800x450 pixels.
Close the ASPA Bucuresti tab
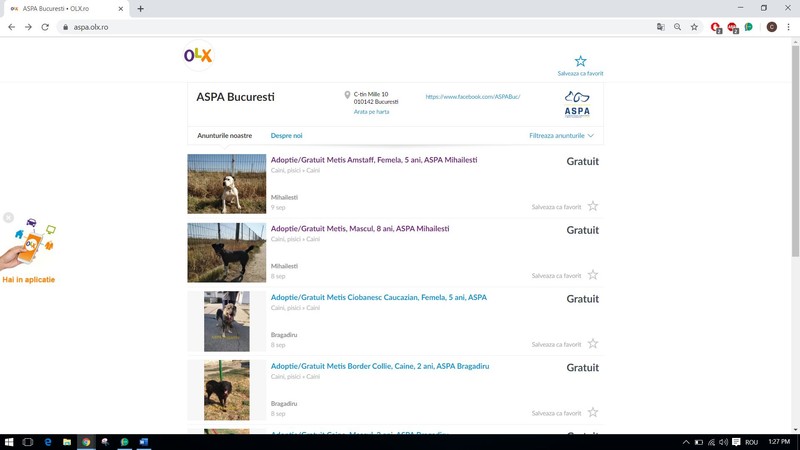120,9
